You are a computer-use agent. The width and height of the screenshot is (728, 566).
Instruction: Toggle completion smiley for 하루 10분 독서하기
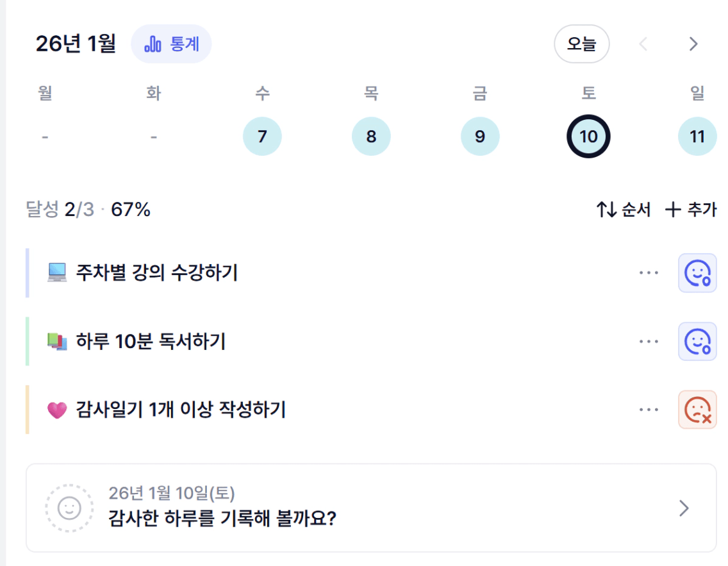pyautogui.click(x=697, y=342)
